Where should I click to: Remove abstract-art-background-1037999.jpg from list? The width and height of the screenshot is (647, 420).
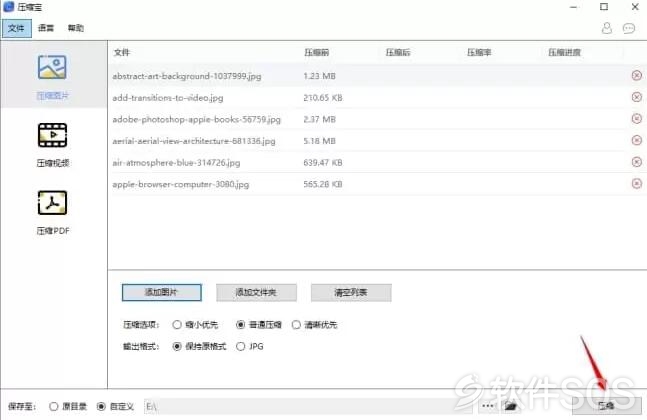tap(637, 76)
